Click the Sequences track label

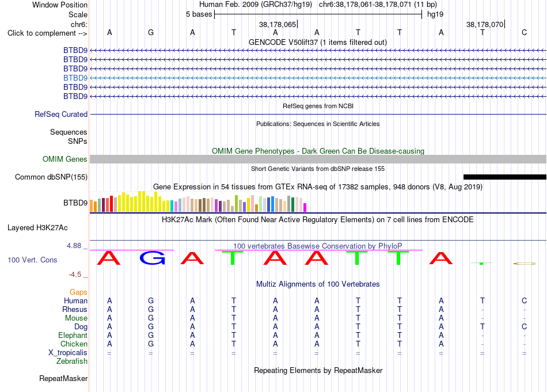coord(69,132)
